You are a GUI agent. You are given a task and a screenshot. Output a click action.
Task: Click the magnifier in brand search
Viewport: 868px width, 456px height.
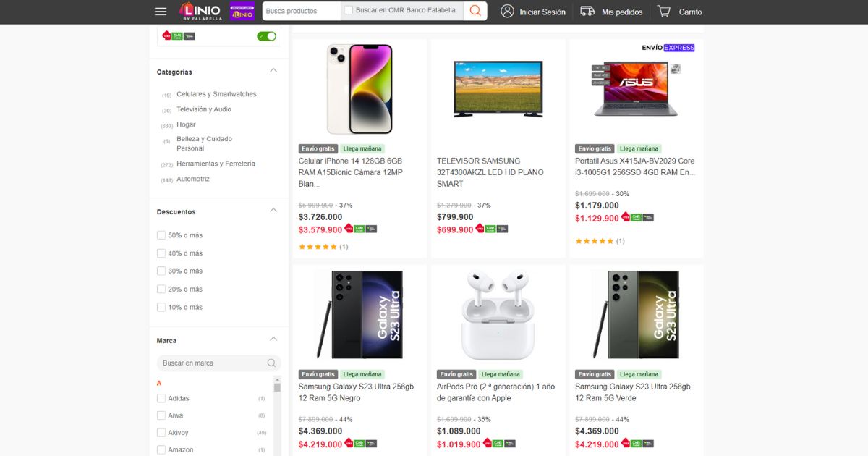[271, 363]
